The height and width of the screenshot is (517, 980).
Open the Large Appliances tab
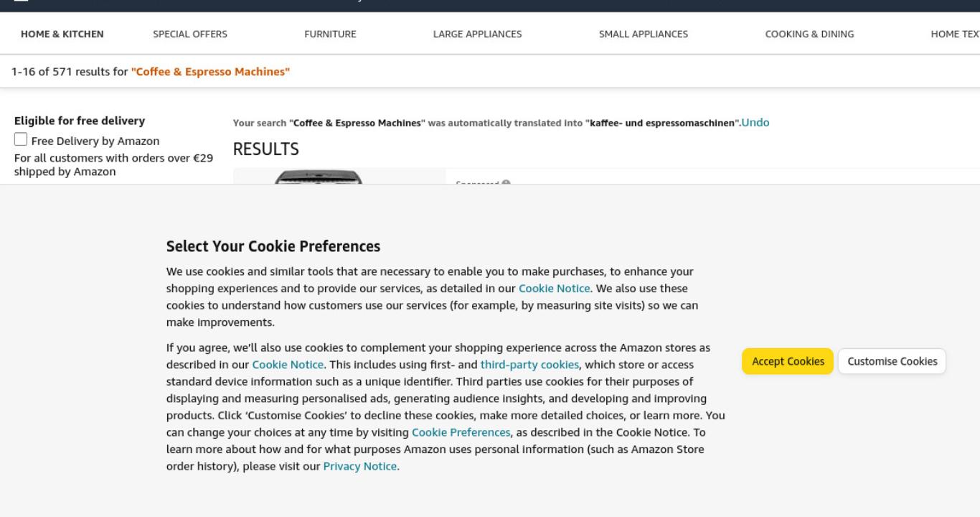pos(478,34)
